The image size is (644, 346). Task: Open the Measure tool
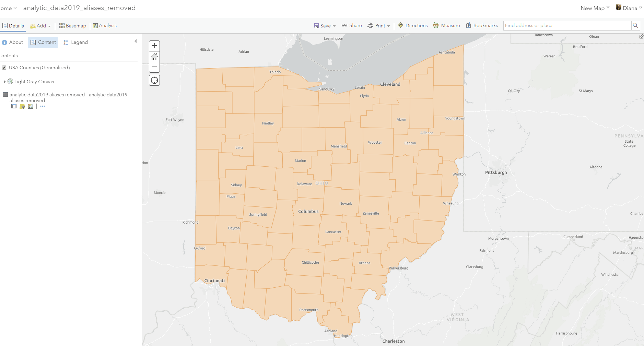point(446,25)
